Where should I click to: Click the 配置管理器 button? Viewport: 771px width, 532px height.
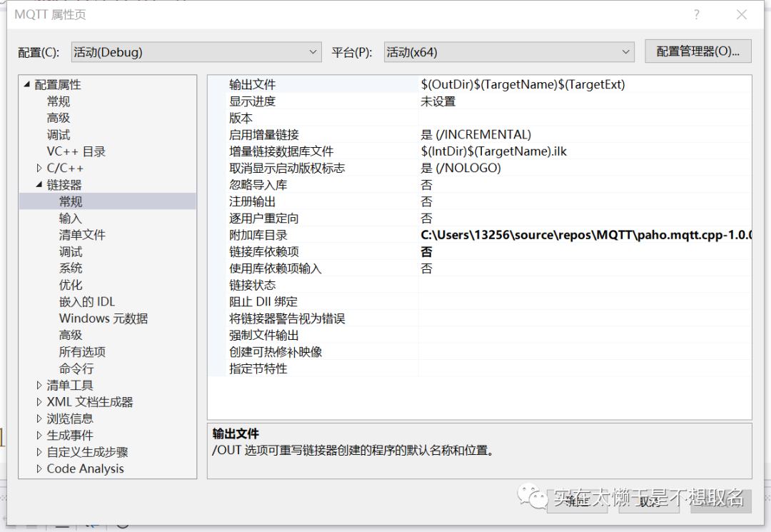coord(697,51)
